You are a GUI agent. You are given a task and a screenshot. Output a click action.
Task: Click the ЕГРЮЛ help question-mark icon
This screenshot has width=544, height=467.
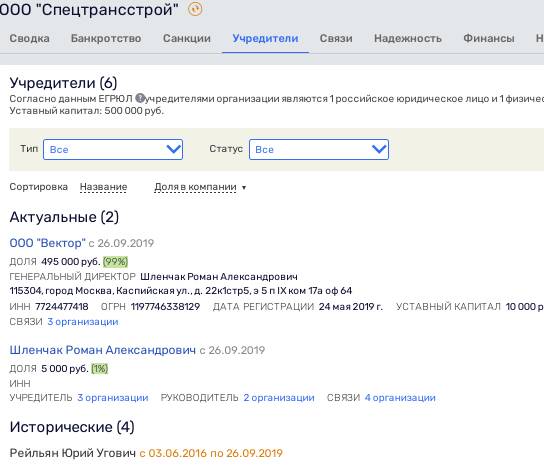tap(140, 99)
